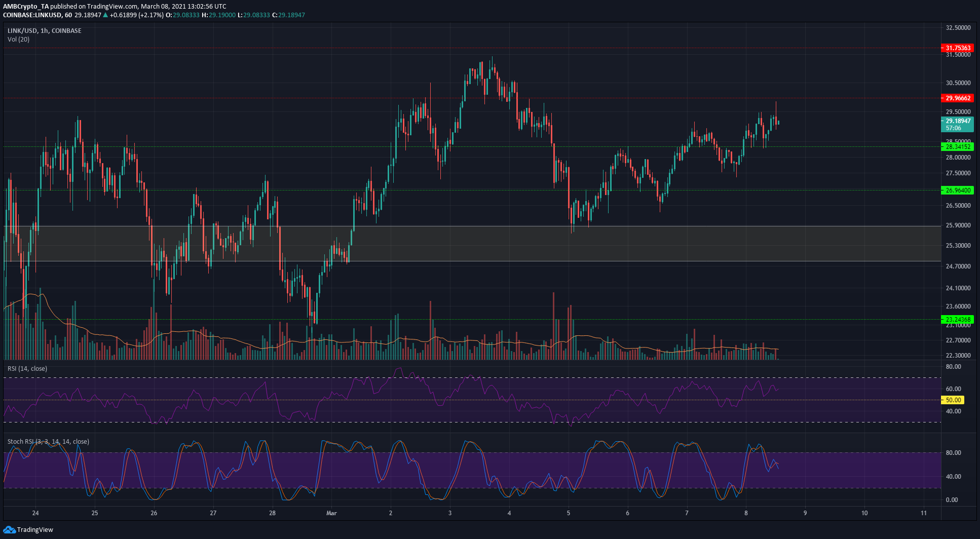Click the 25.90000 price axis label
The width and height of the screenshot is (980, 539).
coord(958,225)
